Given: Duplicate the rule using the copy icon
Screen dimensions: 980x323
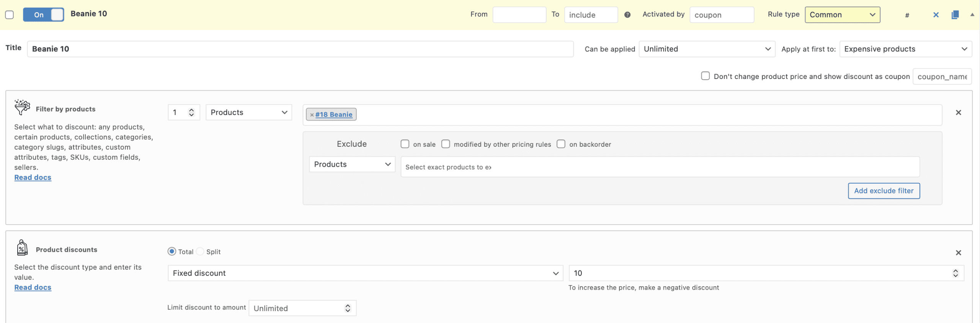Looking at the screenshot, I should pos(955,15).
